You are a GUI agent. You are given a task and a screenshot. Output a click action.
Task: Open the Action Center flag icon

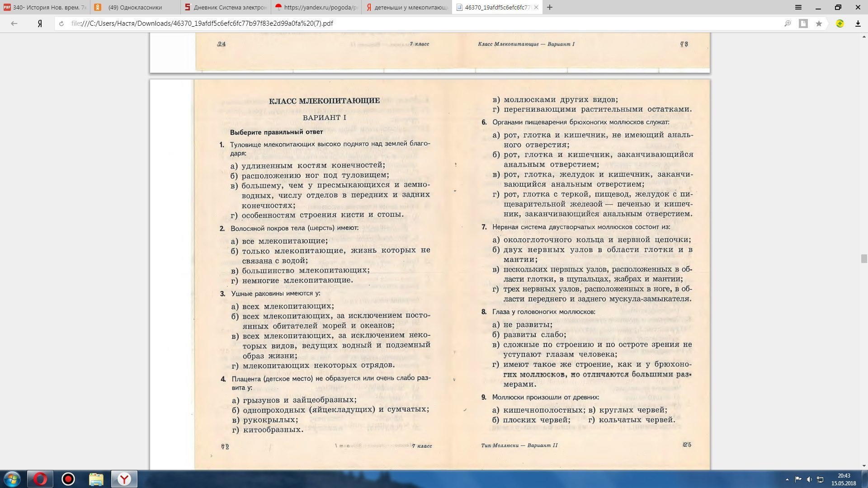click(798, 479)
